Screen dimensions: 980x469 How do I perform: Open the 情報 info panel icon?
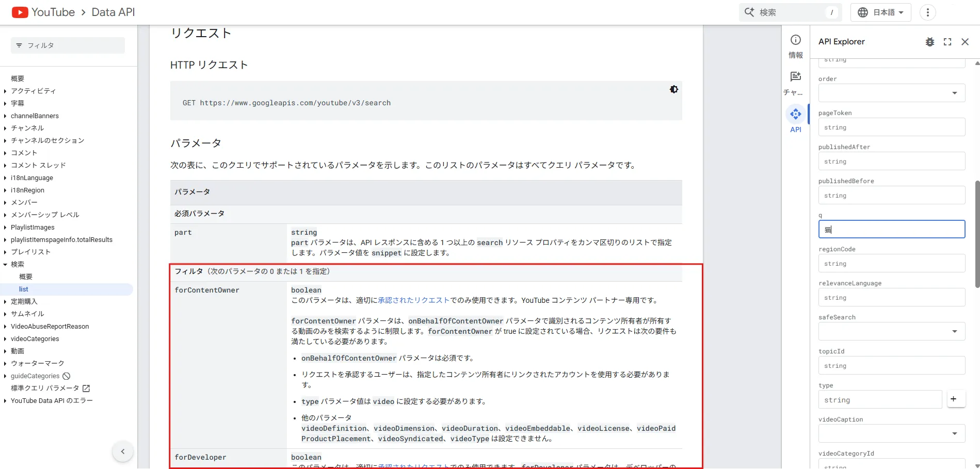pyautogui.click(x=796, y=40)
